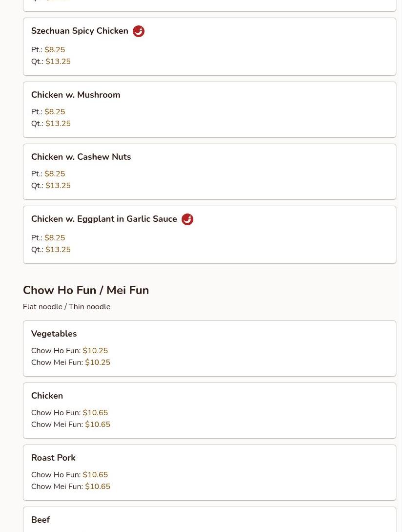Screen dimensions: 412x532
Task: Choose Chicken Chow Mei Fun price $10.65
Action: [98, 425]
